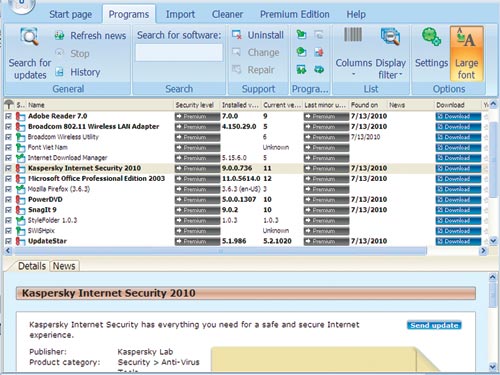Click the red status icon beside SnagIt 9
The width and height of the screenshot is (500, 375).
point(20,210)
